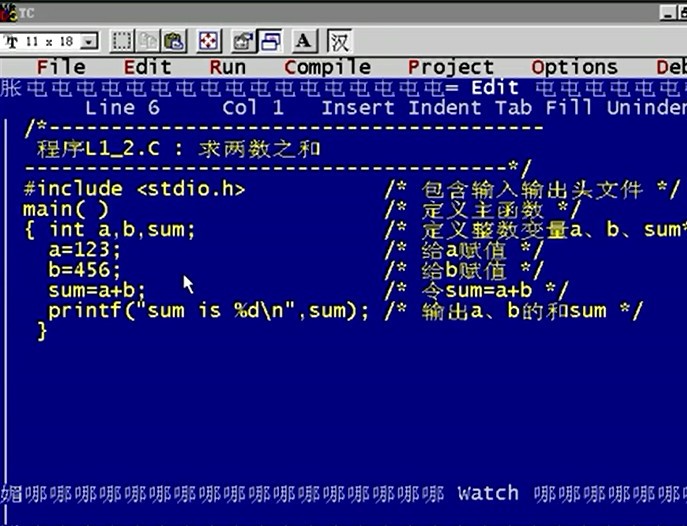
Task: Click the main( ) code line
Action: (x=66, y=210)
